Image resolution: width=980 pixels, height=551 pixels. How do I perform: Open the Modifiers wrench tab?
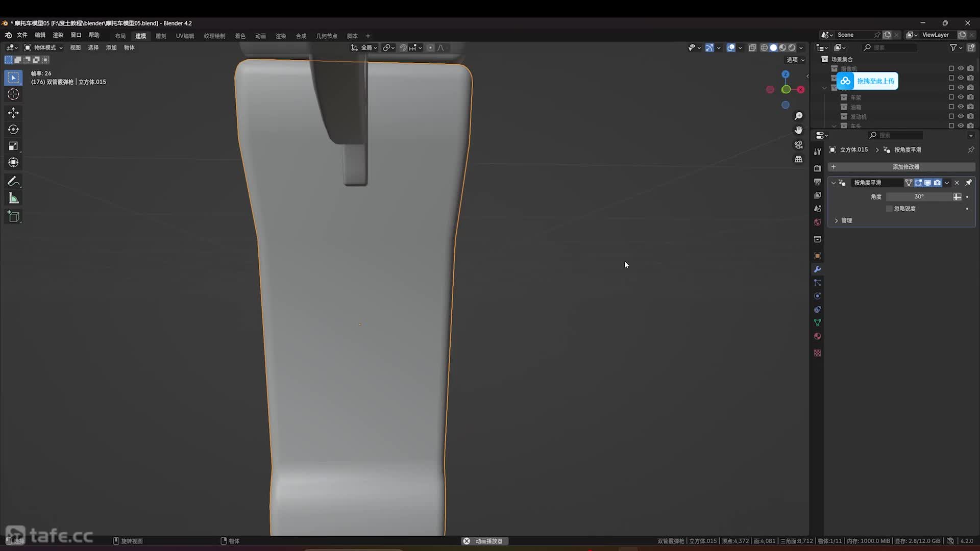(x=817, y=269)
